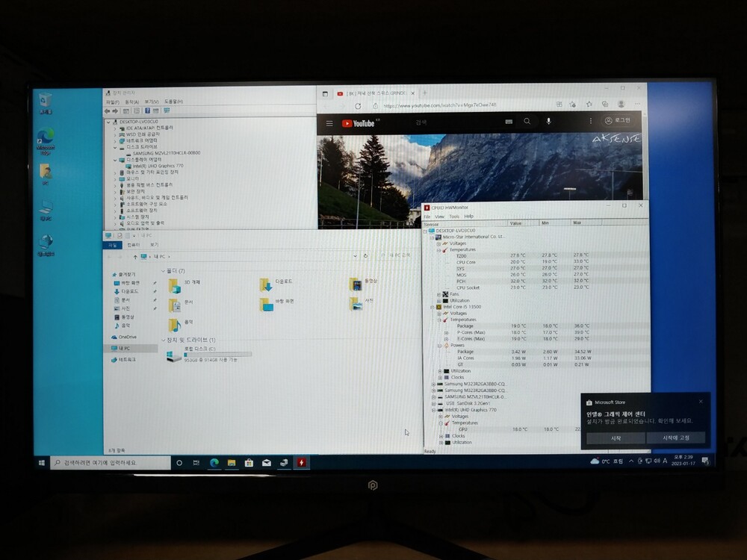
Task: Click the YouTube 로그인 button
Action: click(x=618, y=121)
